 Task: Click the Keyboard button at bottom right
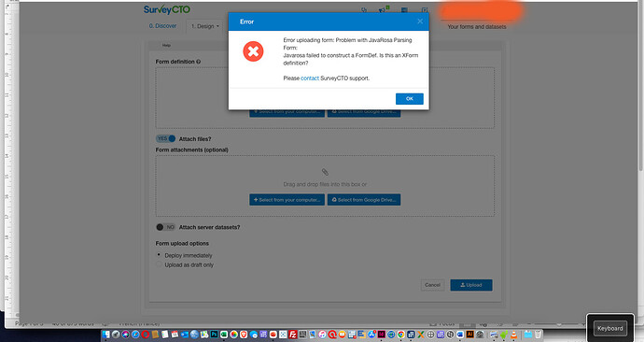(609, 328)
